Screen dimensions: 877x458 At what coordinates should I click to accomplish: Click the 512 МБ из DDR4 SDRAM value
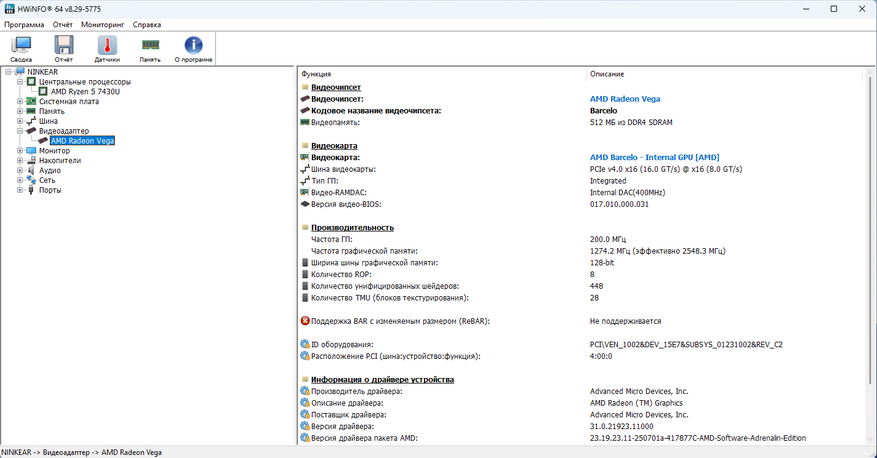631,122
